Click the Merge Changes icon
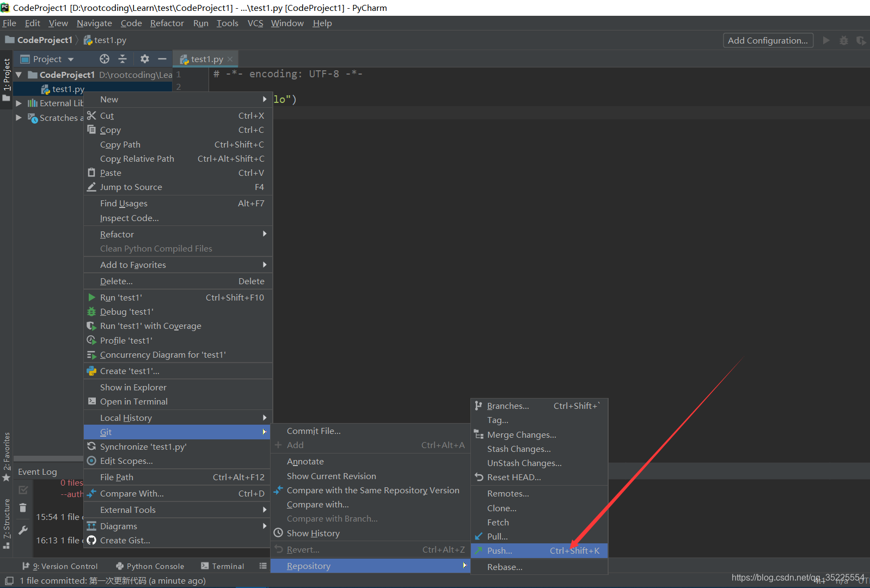 click(x=479, y=434)
